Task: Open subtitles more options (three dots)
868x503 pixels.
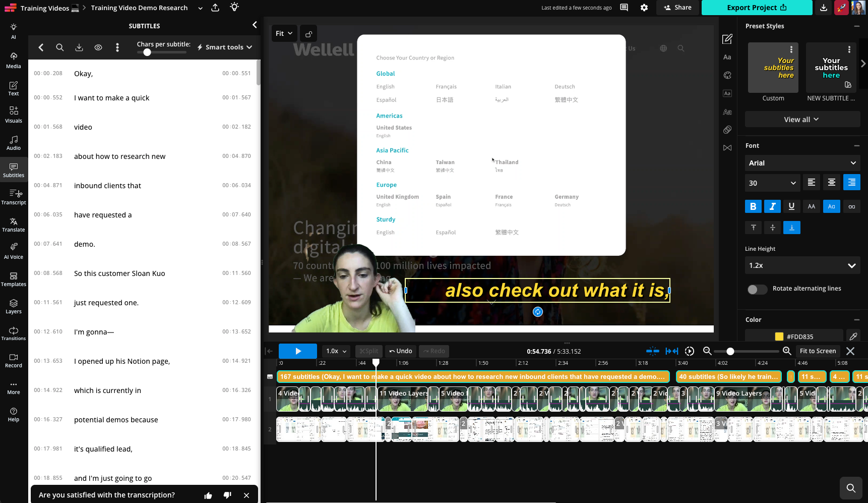Action: point(117,47)
